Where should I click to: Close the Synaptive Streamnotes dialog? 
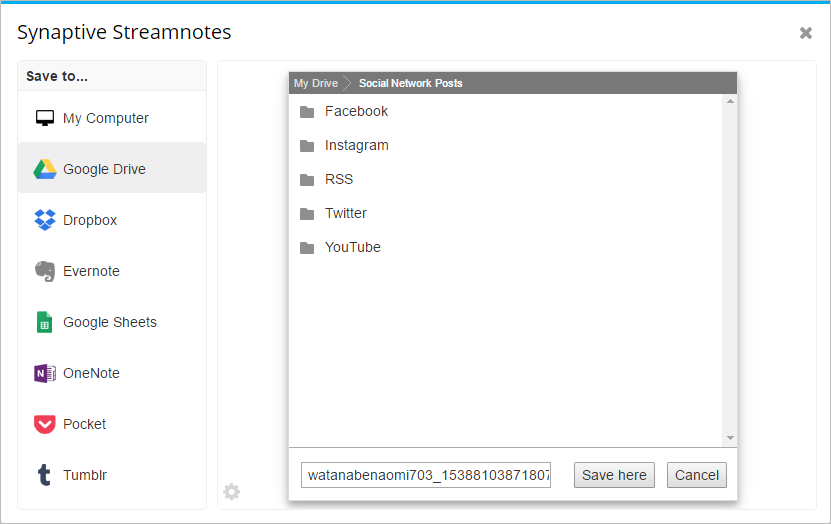point(806,33)
